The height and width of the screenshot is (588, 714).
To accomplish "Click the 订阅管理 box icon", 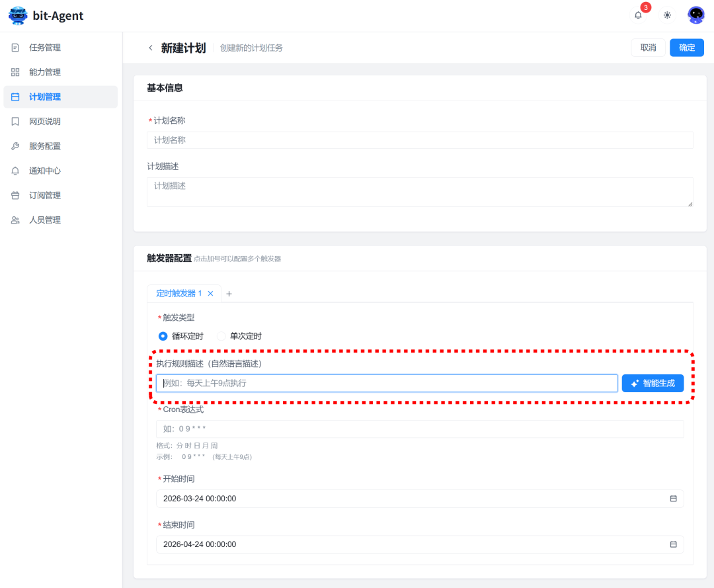I will (x=15, y=195).
